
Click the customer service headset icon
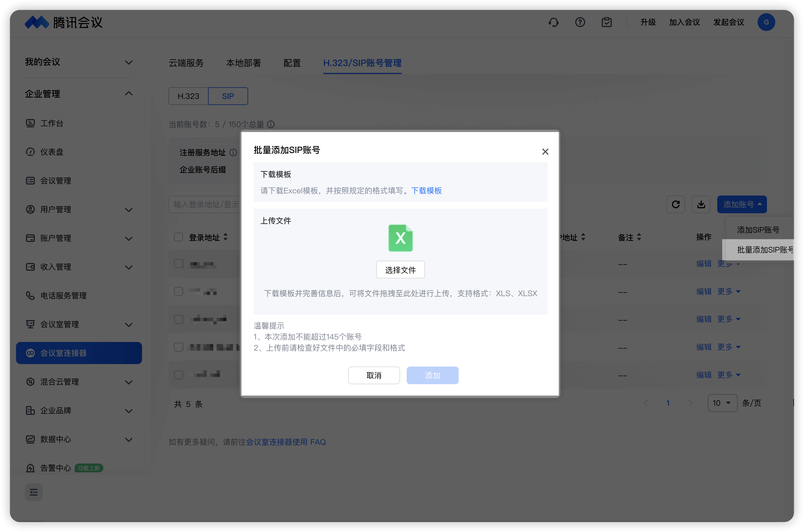pos(553,22)
